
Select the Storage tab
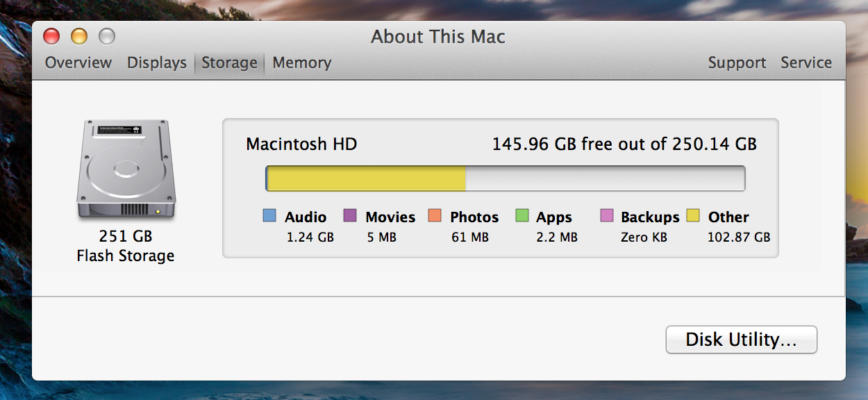click(229, 62)
